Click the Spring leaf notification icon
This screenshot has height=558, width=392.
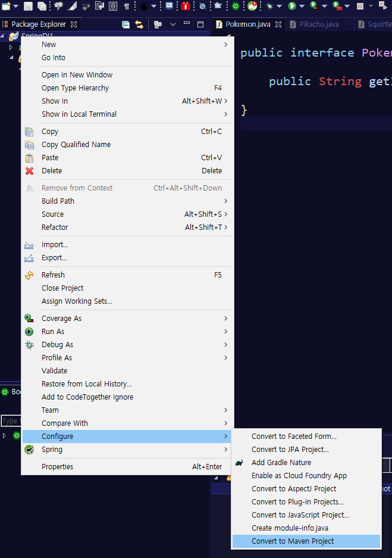[252, 6]
